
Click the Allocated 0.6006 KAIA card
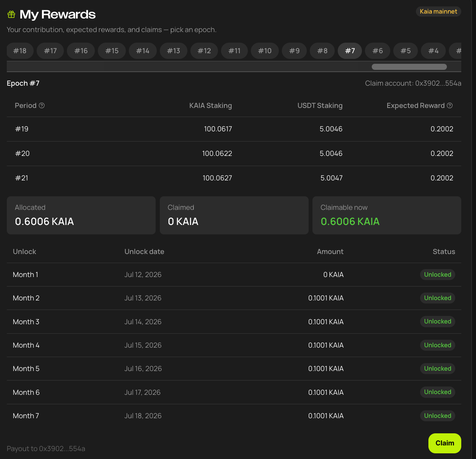81,215
